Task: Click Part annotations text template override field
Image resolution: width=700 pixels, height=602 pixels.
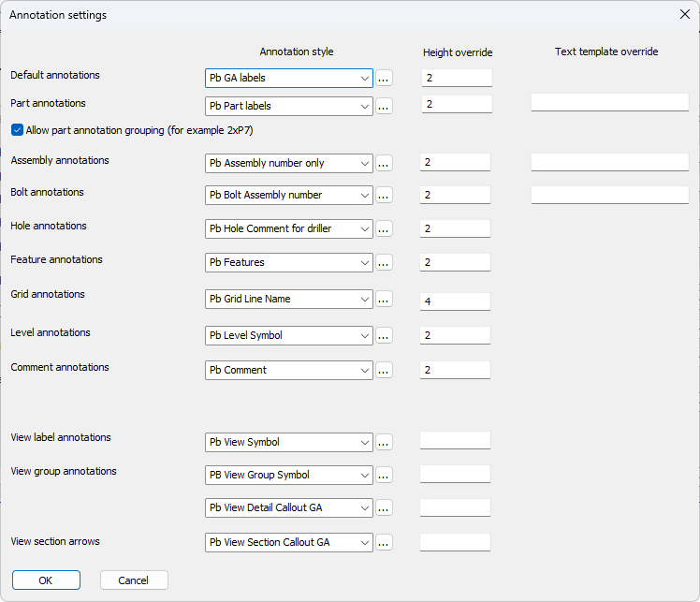Action: [x=609, y=103]
